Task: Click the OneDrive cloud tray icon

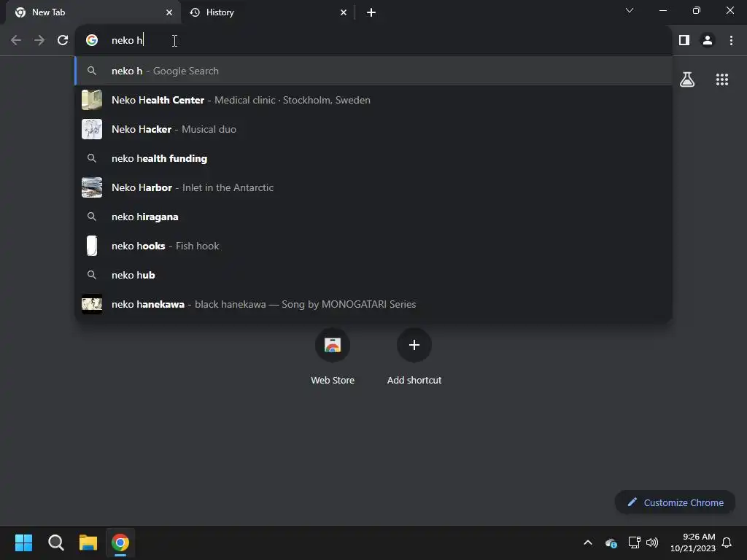Action: 611,542
